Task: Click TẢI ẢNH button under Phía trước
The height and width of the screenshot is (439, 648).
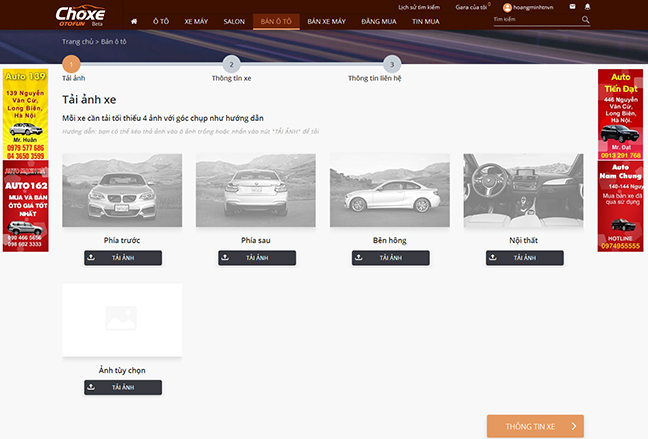Action: click(x=123, y=258)
